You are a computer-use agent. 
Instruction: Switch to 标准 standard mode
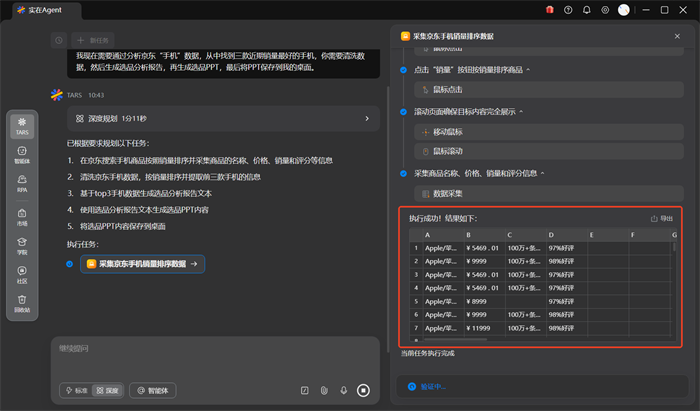click(x=75, y=390)
